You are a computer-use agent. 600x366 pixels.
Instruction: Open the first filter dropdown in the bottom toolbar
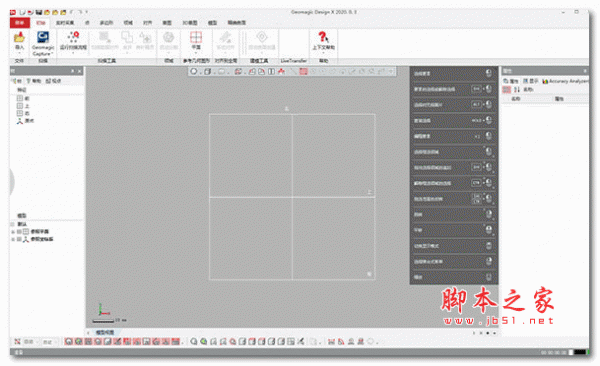pos(31,341)
